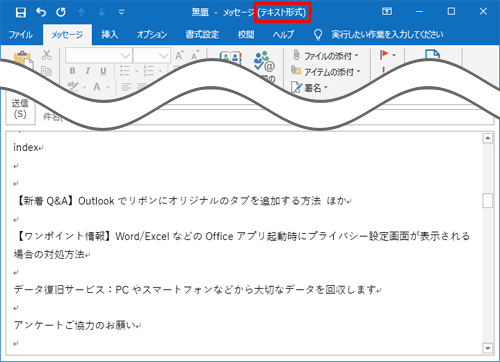Switch to the 挿入 tab
Image resolution: width=500 pixels, height=362 pixels.
pos(110,34)
